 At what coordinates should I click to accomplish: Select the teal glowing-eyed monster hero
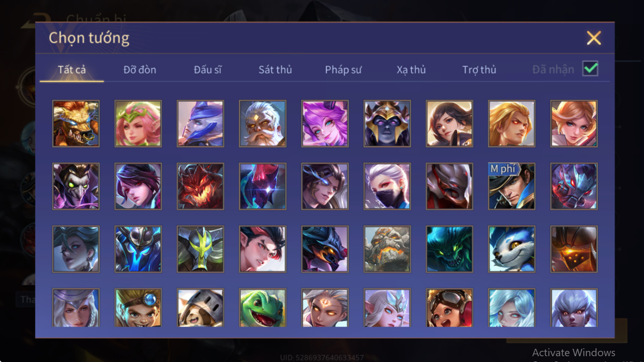pyautogui.click(x=449, y=249)
